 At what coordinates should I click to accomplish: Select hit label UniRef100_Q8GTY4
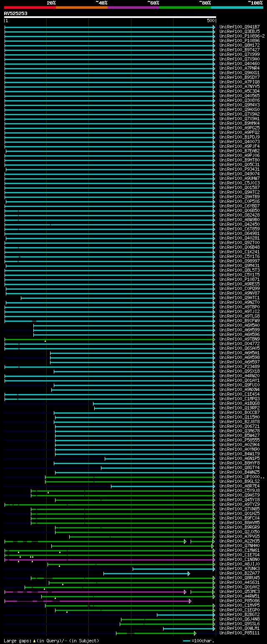point(239,468)
